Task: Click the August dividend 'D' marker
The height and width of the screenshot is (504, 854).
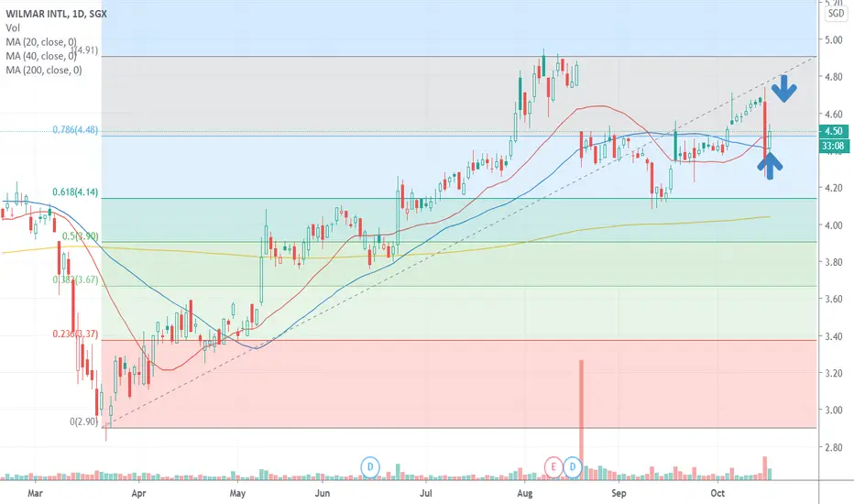Action: click(573, 467)
